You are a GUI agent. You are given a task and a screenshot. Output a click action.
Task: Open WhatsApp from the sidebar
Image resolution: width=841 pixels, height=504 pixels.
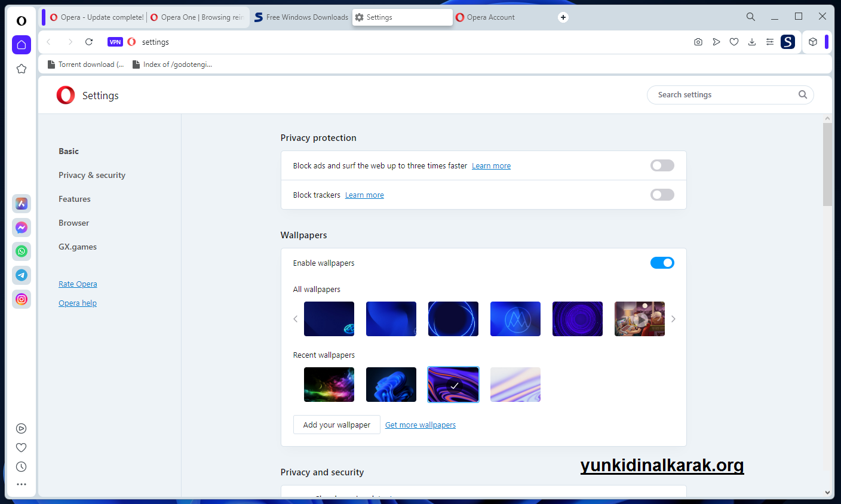pyautogui.click(x=22, y=251)
